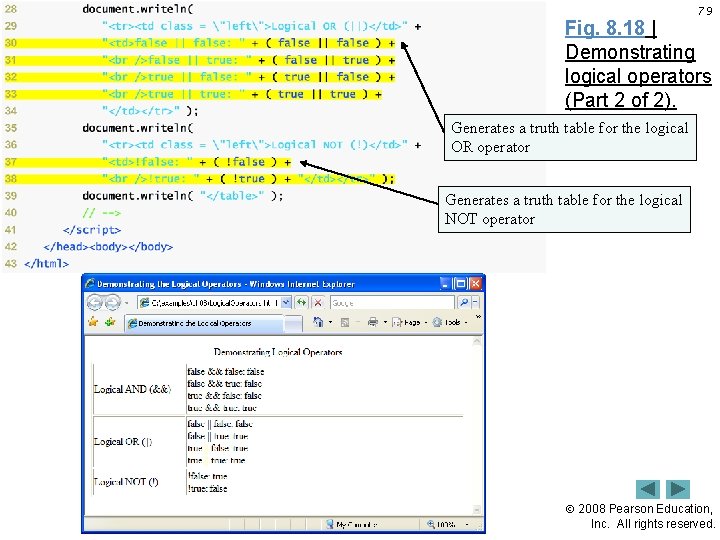Click code line 39 document.writeln </table>
Image resolution: width=720 pixels, height=540 pixels.
[183, 196]
